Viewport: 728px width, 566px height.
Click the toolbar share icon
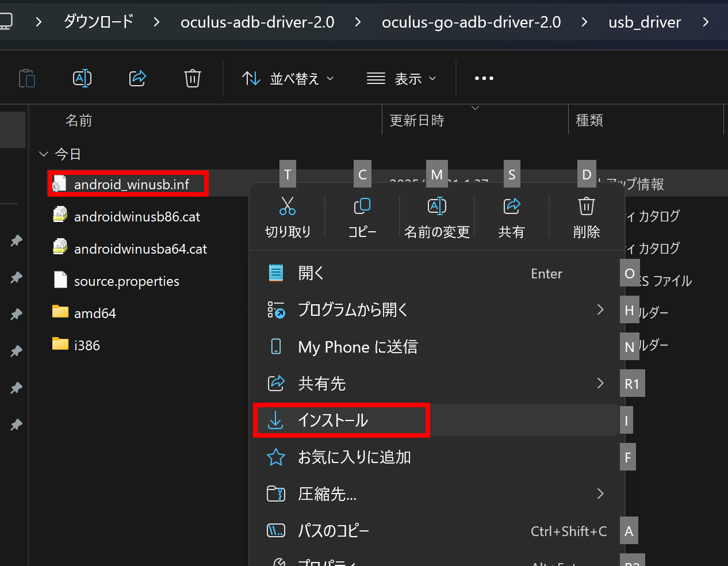coord(137,78)
